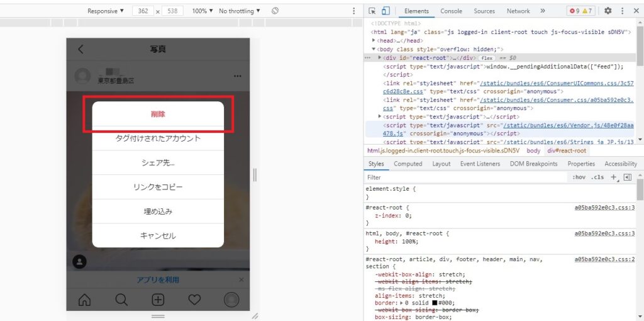Open the 東京都豊島区 location link

tap(116, 81)
